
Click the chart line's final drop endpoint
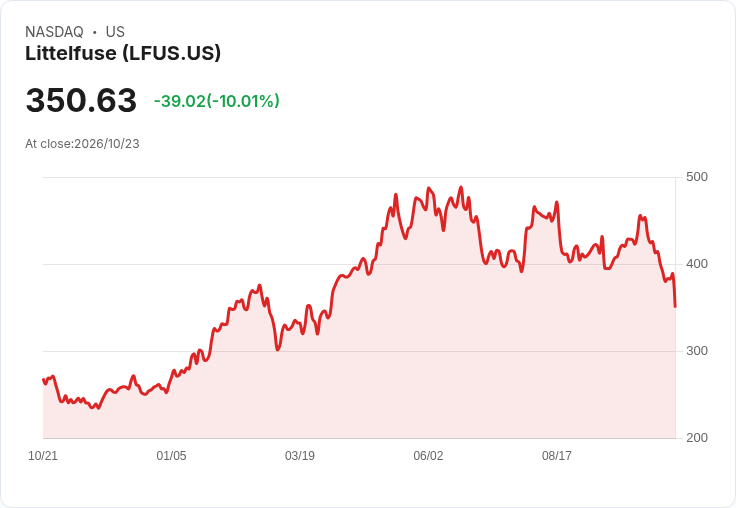coord(675,307)
